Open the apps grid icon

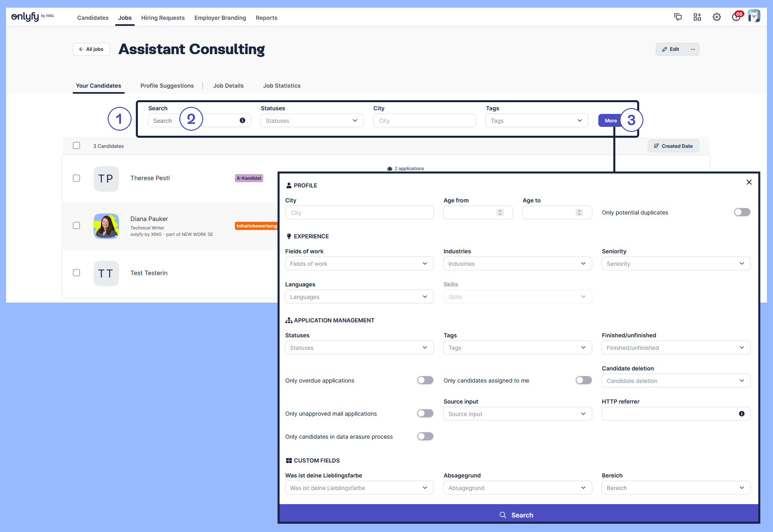697,17
